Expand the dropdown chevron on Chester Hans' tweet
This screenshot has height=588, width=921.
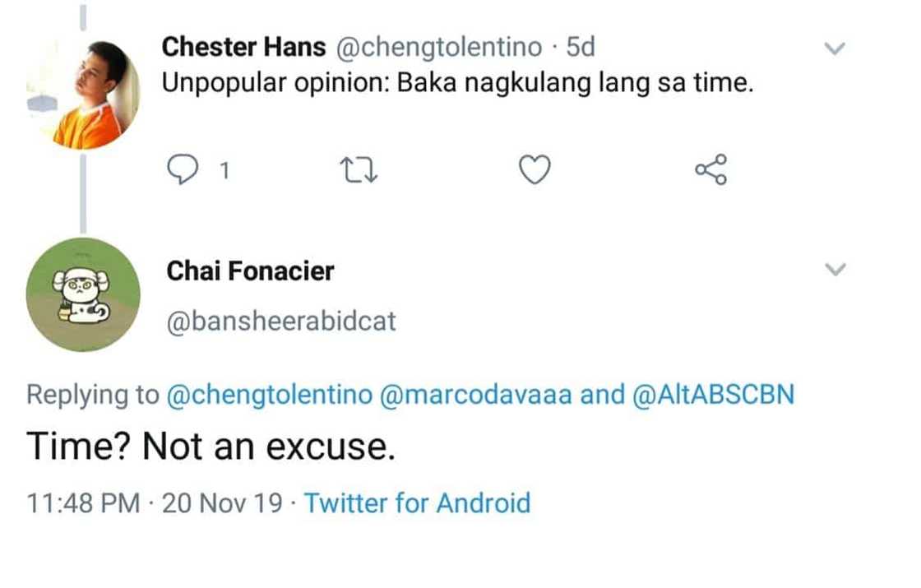click(x=835, y=49)
